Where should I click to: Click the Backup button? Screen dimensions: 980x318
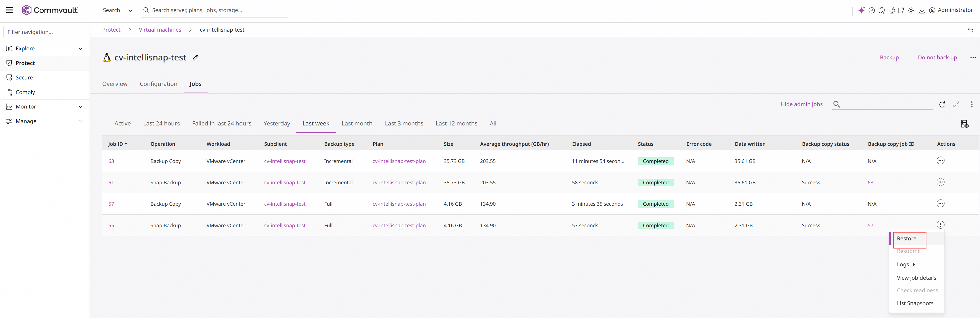[x=889, y=58]
